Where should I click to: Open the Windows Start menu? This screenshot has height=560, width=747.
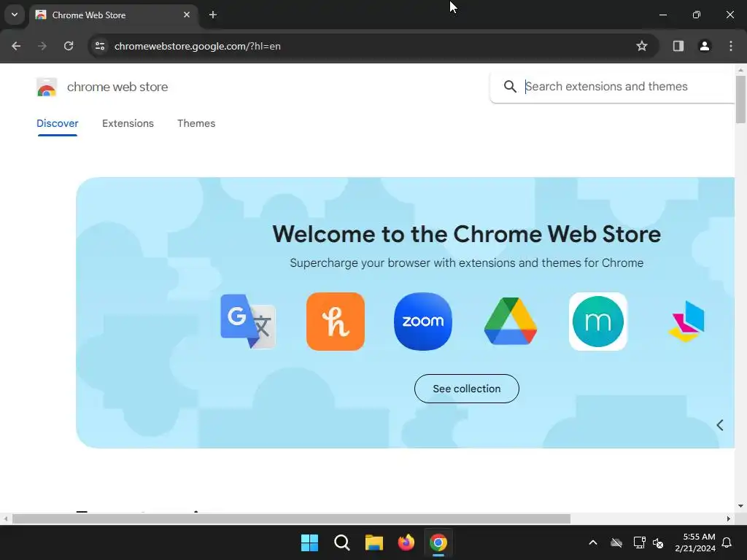pyautogui.click(x=309, y=542)
